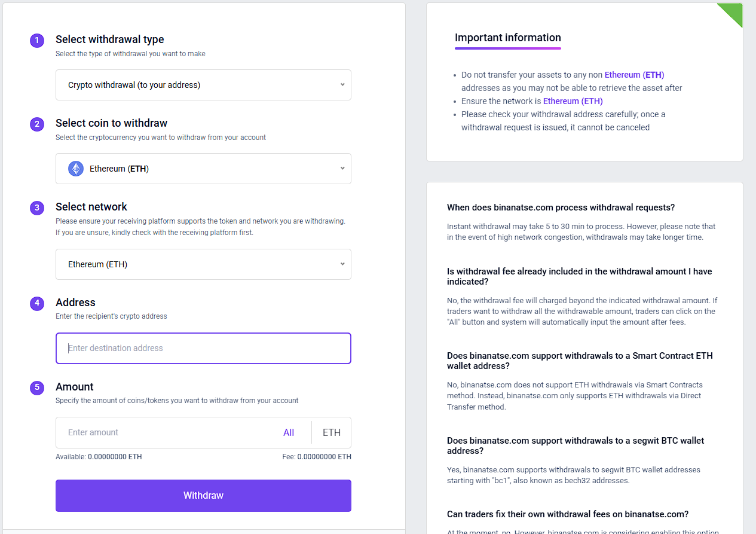
Task: Click the Smart Contract ETH wallet question heading
Action: tap(580, 361)
